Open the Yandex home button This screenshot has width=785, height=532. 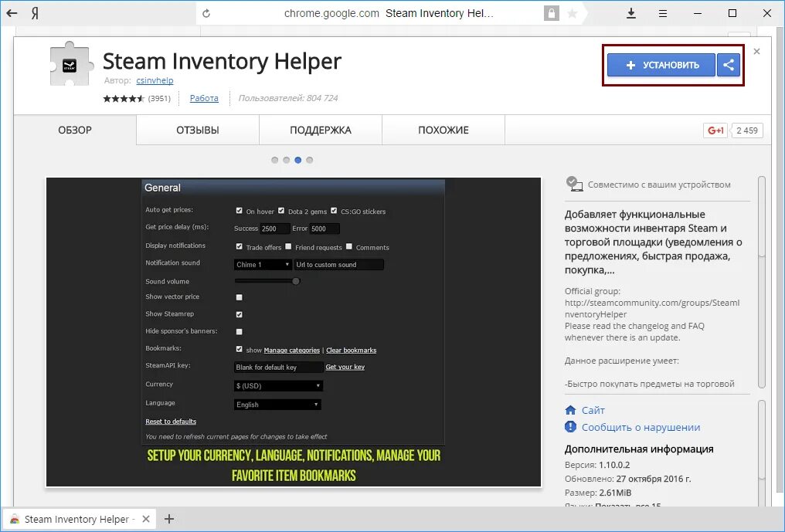point(35,14)
